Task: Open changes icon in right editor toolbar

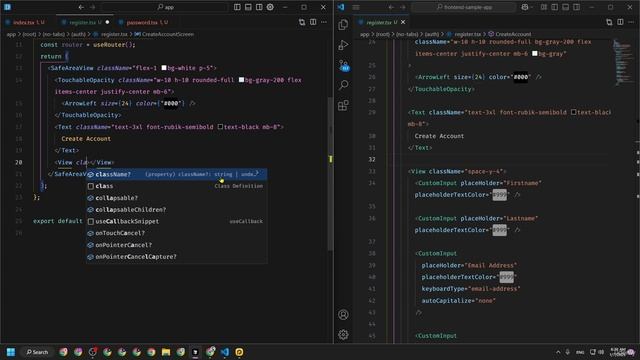Action: 609,22
